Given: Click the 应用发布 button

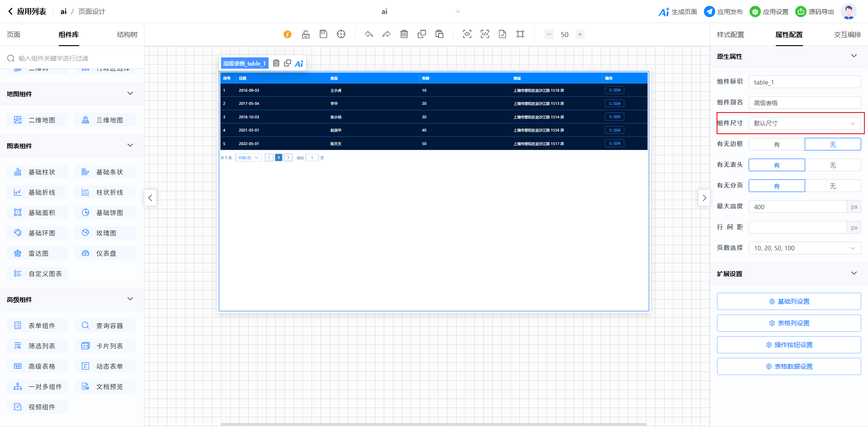Looking at the screenshot, I should point(724,12).
